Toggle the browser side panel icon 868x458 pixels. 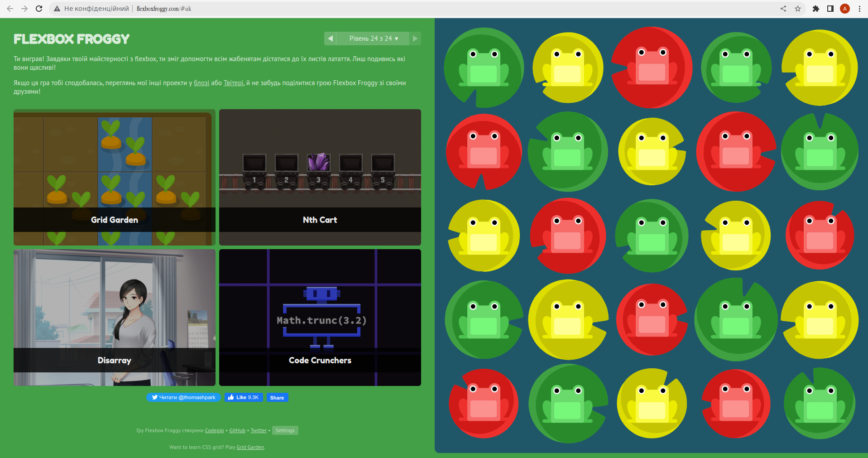click(830, 9)
